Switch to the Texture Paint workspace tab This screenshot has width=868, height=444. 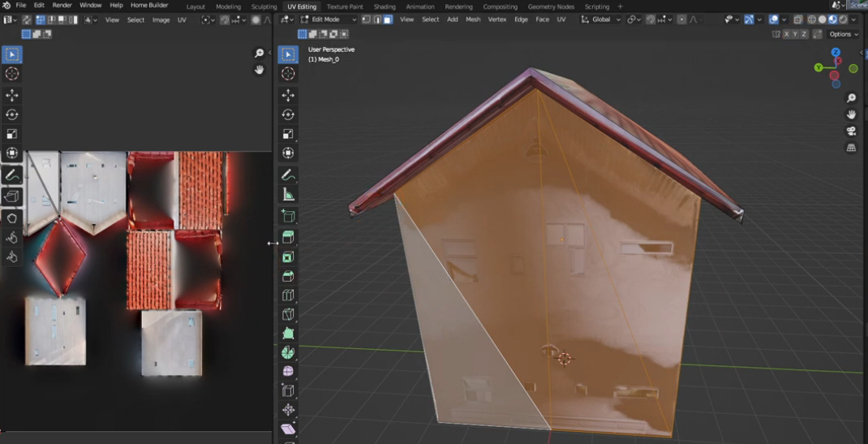[x=345, y=6]
